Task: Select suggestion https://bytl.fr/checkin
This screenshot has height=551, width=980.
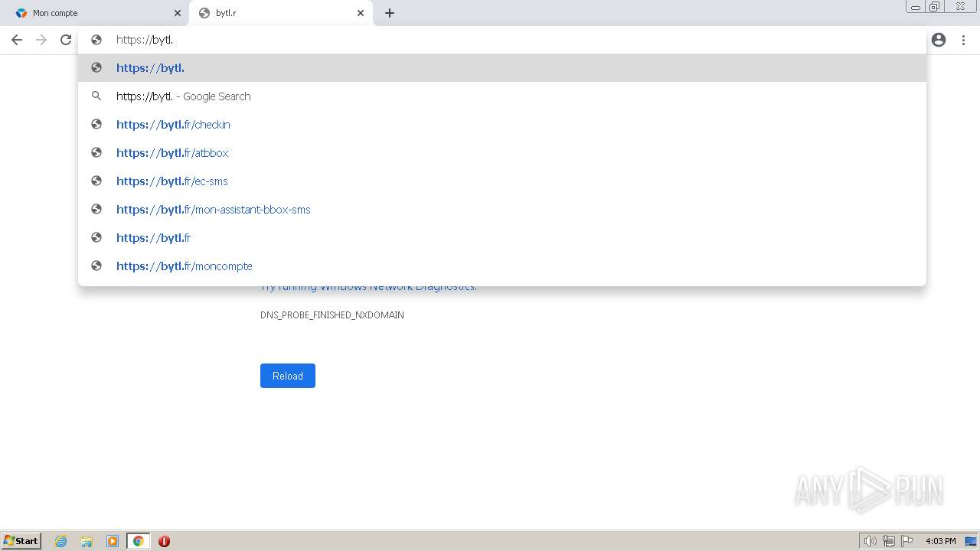Action: (502, 124)
